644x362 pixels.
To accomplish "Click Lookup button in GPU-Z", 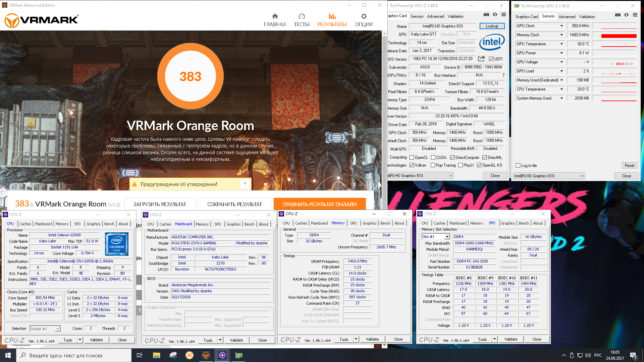I will 492,26.
